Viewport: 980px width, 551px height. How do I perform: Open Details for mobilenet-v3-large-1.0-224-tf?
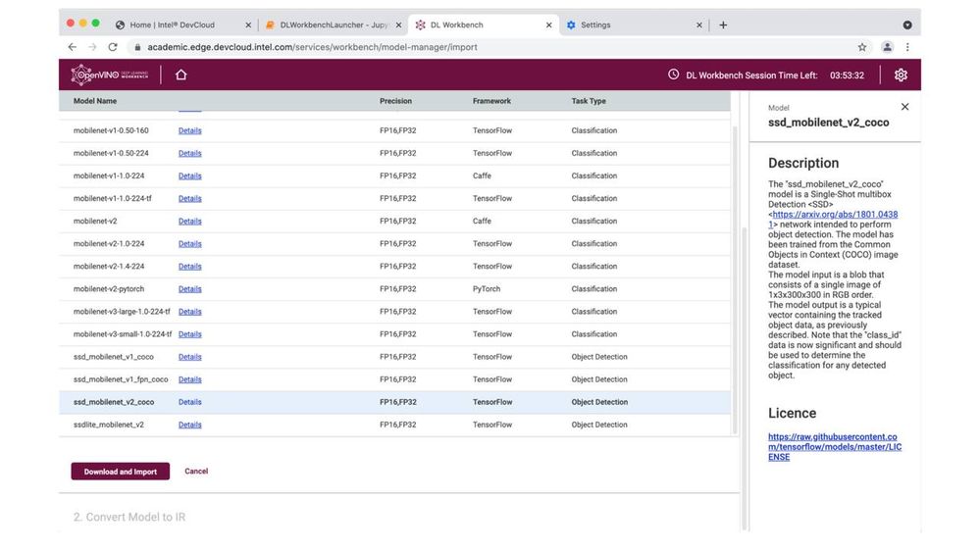click(x=190, y=312)
